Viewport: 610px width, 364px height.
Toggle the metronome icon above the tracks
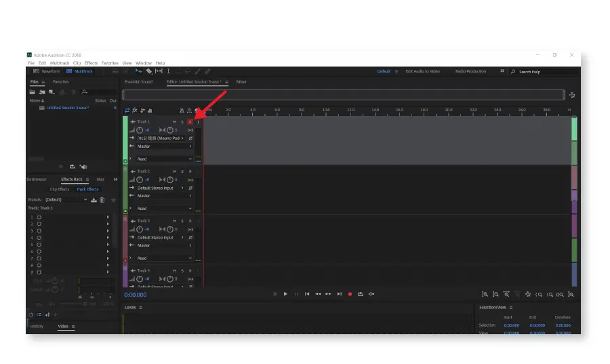(x=182, y=110)
